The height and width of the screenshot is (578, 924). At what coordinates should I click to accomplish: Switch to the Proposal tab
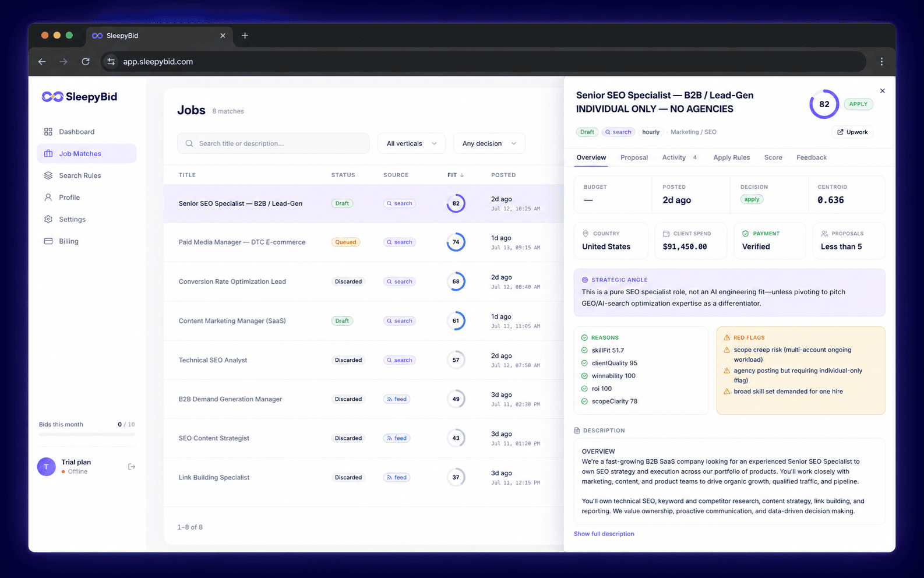634,158
